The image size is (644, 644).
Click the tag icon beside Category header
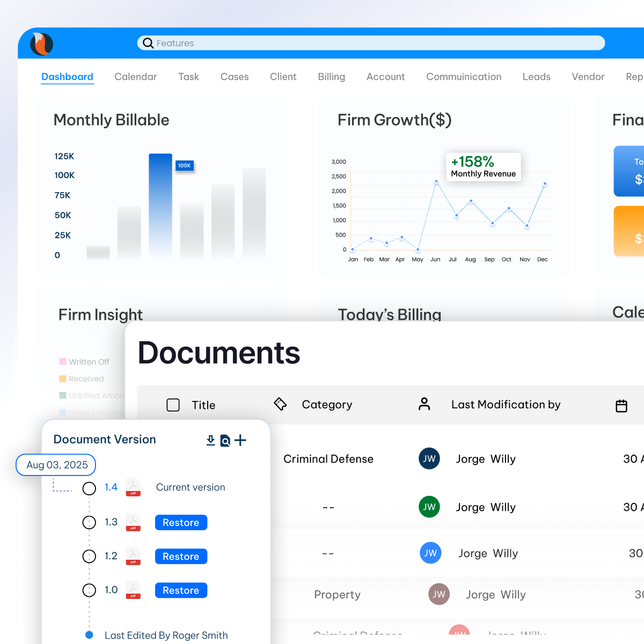[x=280, y=404]
